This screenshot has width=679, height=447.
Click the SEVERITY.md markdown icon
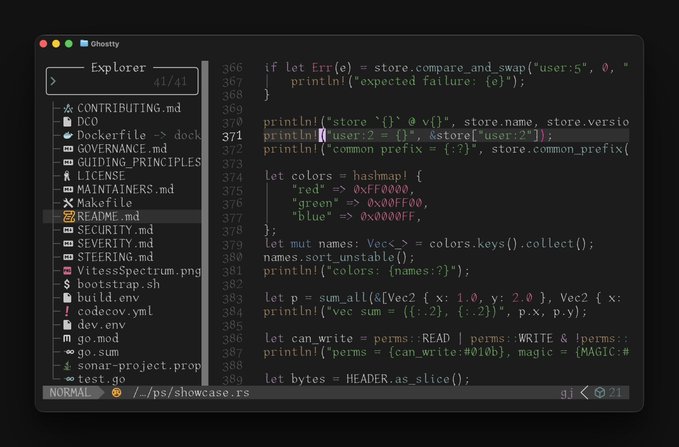tap(68, 243)
